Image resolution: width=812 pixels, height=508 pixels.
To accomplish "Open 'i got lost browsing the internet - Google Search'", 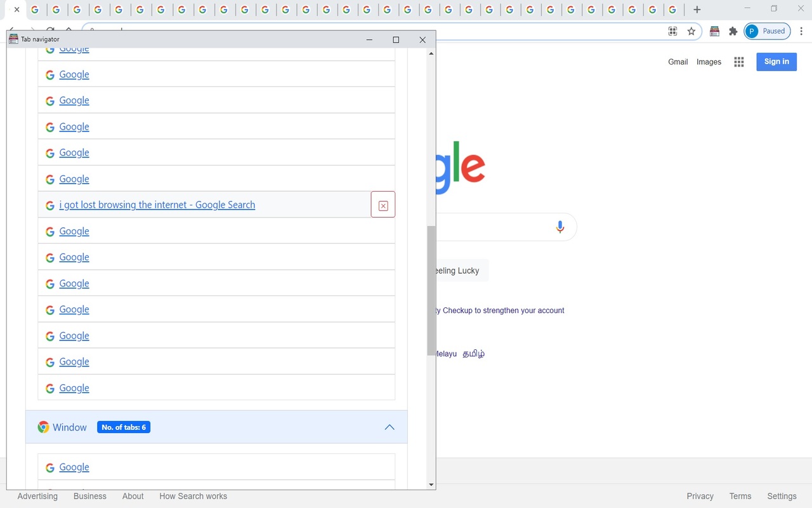I will [157, 205].
